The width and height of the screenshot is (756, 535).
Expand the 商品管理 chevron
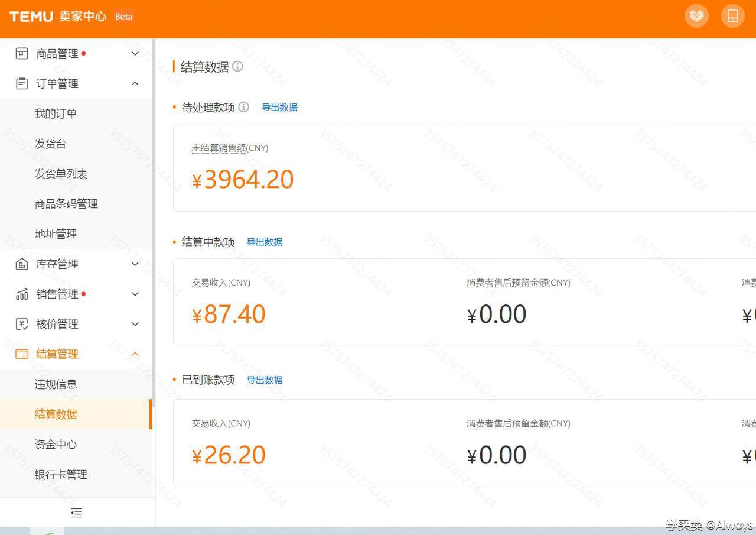pyautogui.click(x=135, y=54)
